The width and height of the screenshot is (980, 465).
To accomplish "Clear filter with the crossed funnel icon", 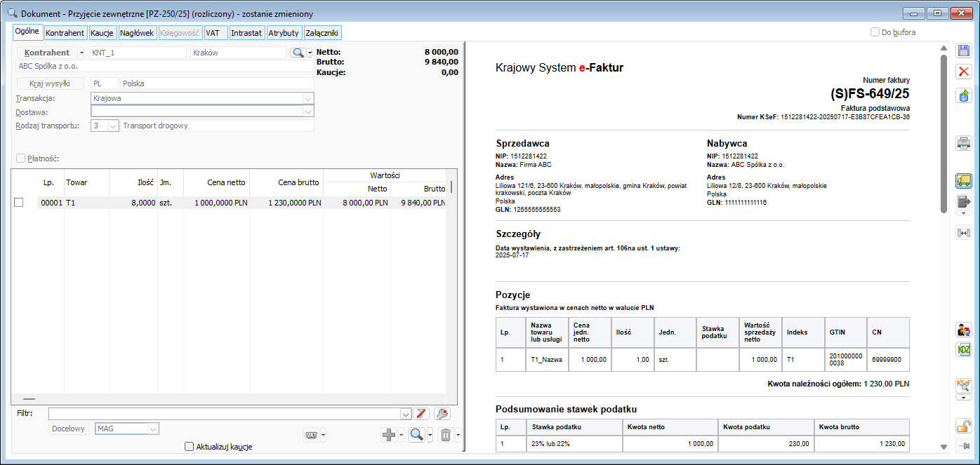I will point(421,414).
